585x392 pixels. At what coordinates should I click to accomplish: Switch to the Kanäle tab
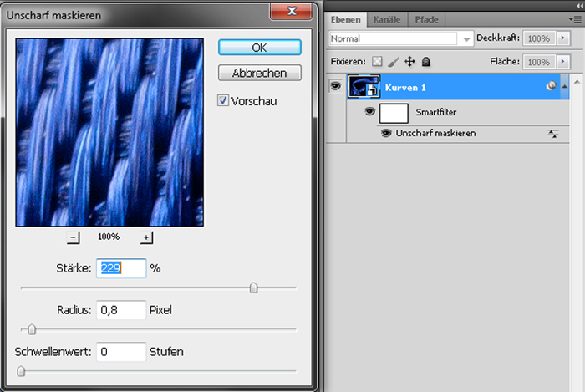pos(388,19)
